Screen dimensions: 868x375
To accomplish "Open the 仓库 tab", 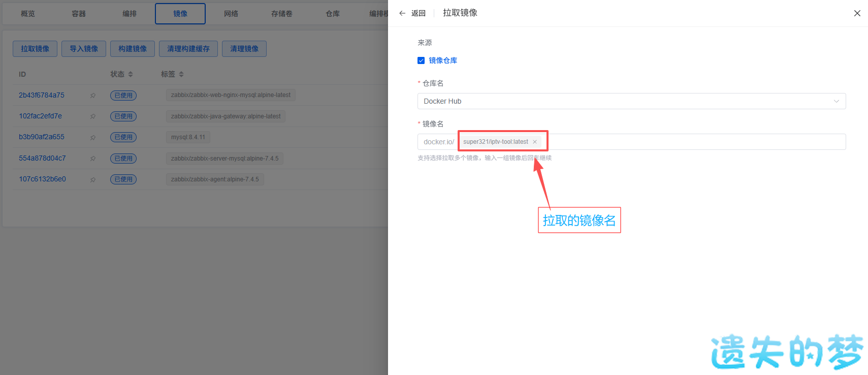I will 333,14.
